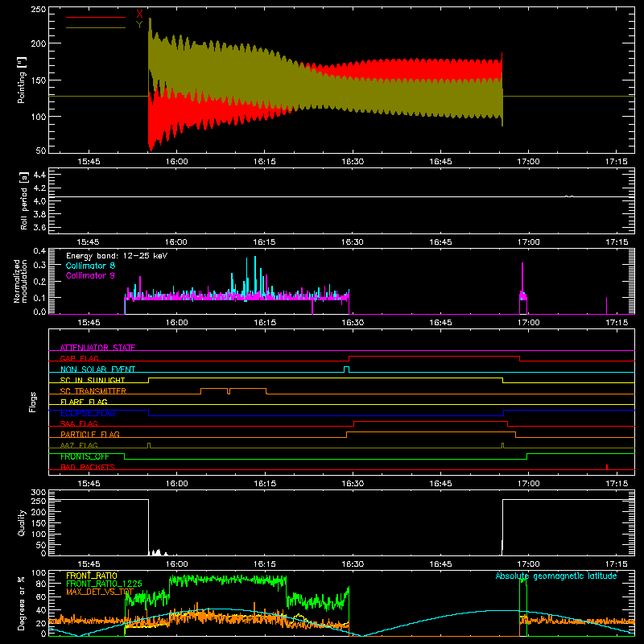Select the SAA_FLAG label
Viewport: 644px width, 644px height.
click(x=79, y=423)
